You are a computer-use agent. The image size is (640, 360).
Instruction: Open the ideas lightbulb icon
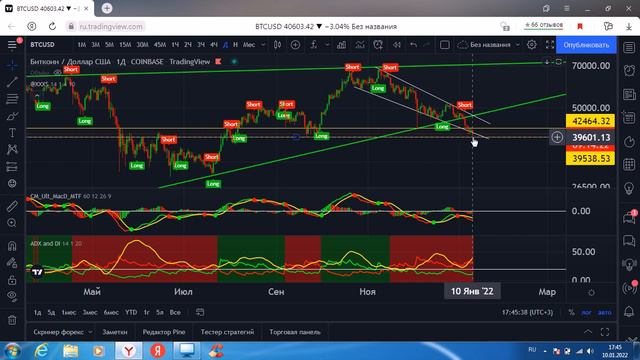point(629,188)
